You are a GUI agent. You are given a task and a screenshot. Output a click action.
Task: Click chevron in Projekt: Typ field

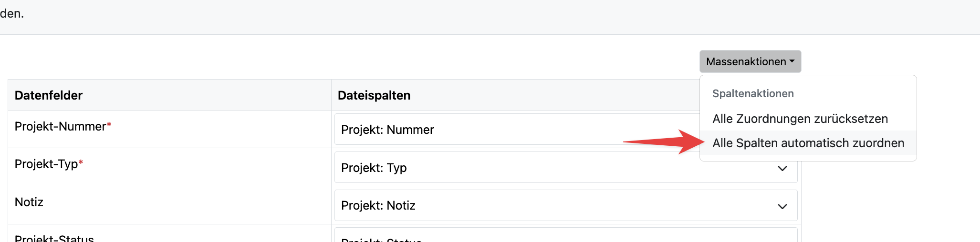tap(782, 168)
